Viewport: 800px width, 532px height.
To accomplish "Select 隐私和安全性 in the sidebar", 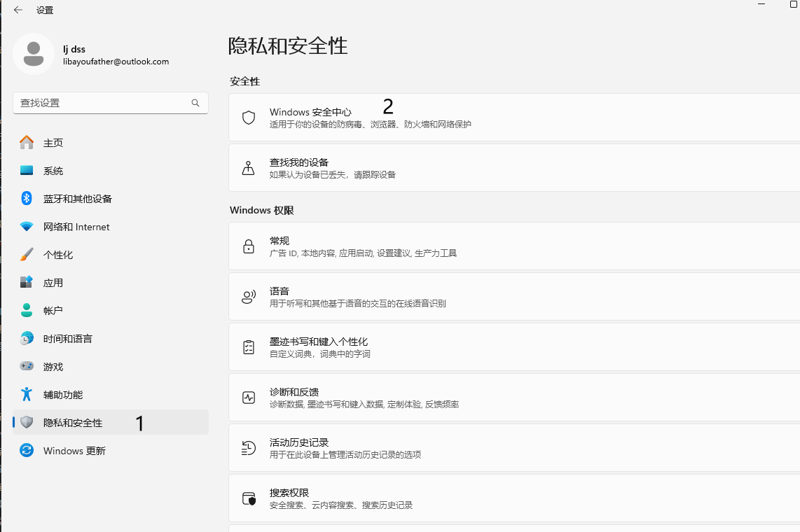I will [111, 422].
